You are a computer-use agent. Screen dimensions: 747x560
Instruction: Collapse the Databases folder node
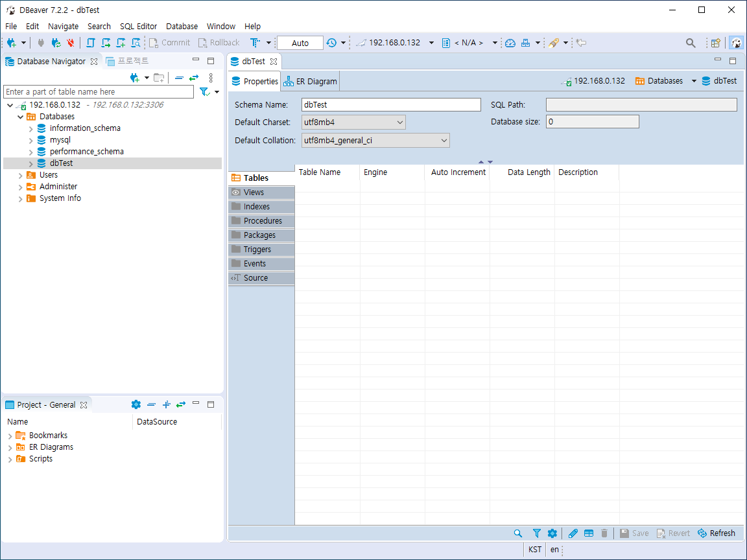21,117
